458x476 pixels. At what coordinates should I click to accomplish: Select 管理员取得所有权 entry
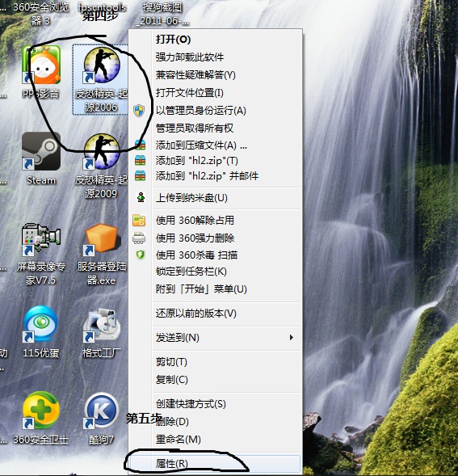194,128
